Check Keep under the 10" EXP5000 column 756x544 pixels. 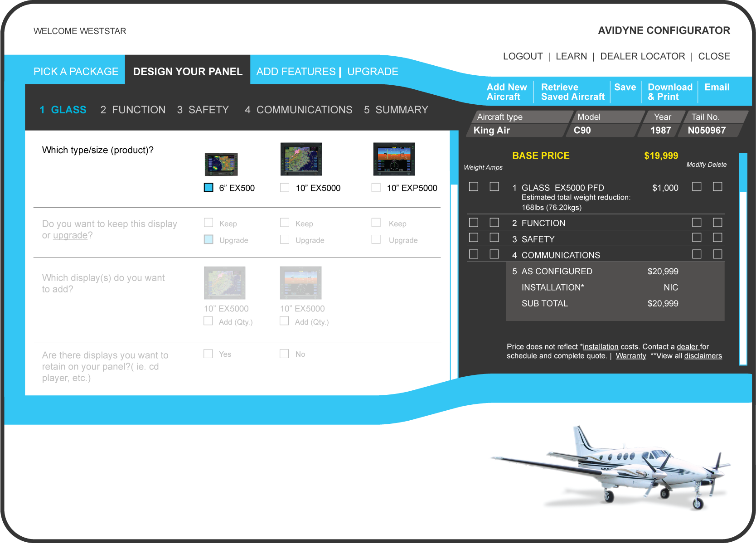click(376, 223)
